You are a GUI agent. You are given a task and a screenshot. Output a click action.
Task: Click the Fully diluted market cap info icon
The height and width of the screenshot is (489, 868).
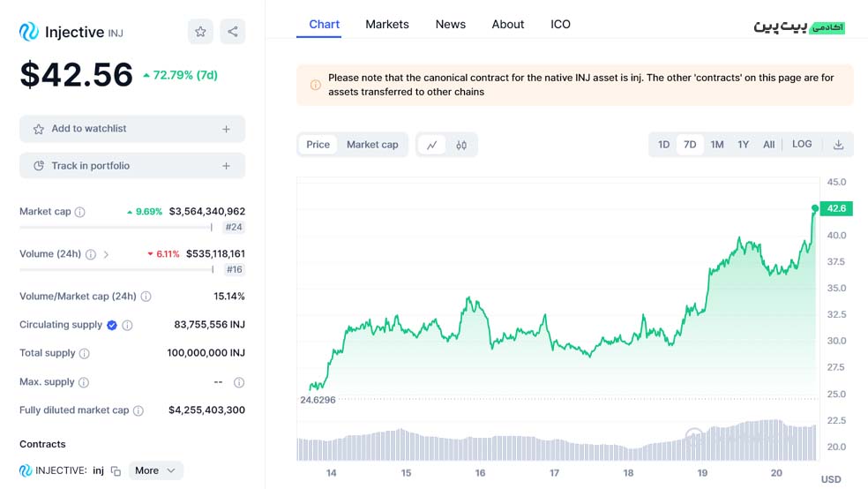[x=138, y=410]
